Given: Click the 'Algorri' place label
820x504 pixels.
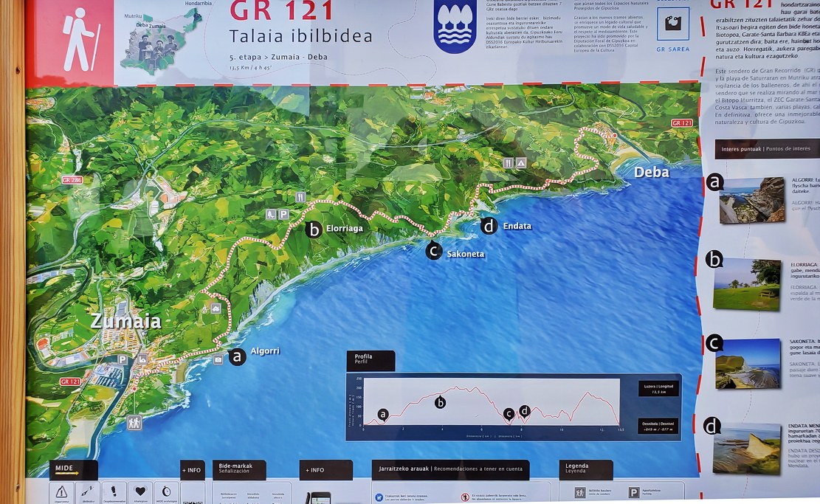Looking at the screenshot, I should [265, 351].
